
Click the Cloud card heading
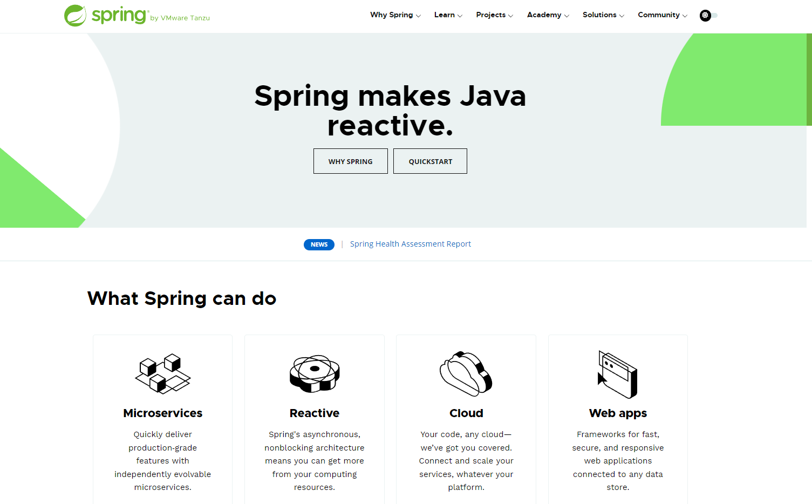(466, 413)
